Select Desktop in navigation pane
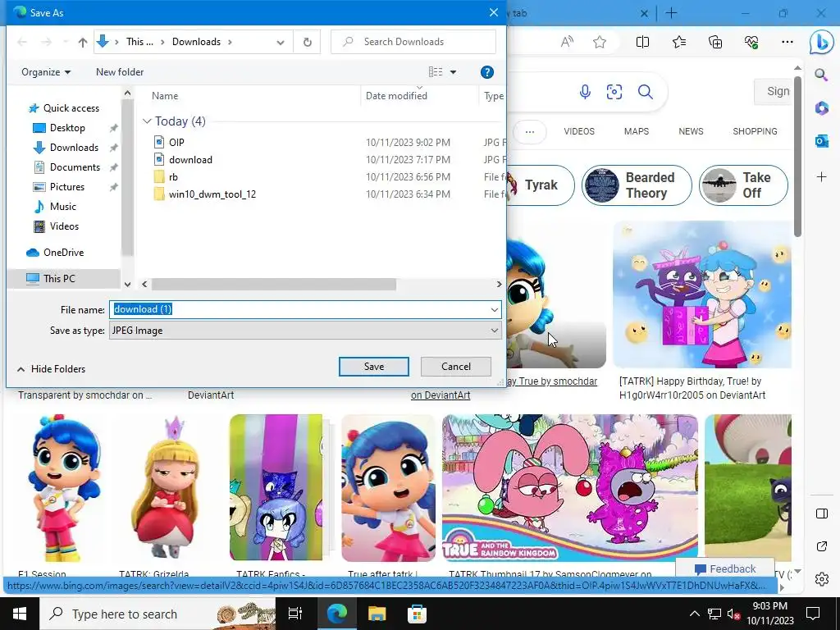The image size is (840, 630). tap(67, 128)
